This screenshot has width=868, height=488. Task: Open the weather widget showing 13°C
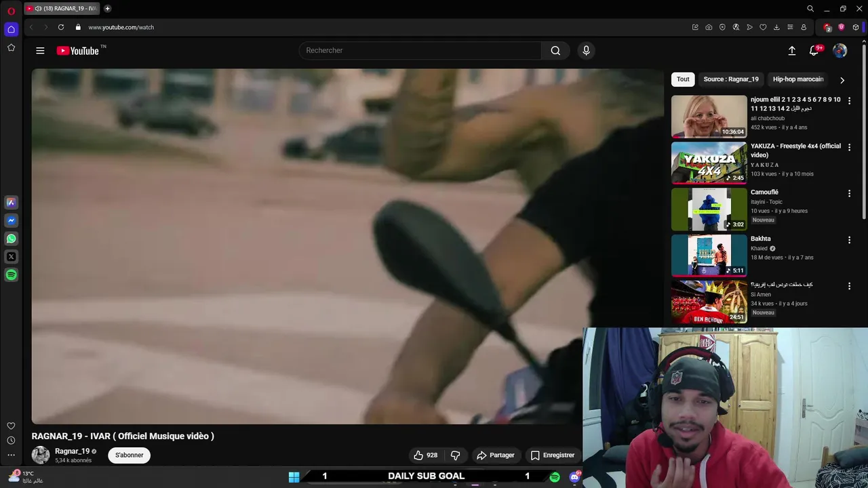[25, 476]
